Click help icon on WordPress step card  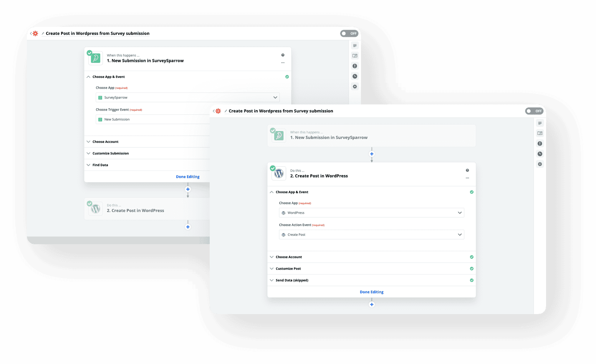point(467,170)
